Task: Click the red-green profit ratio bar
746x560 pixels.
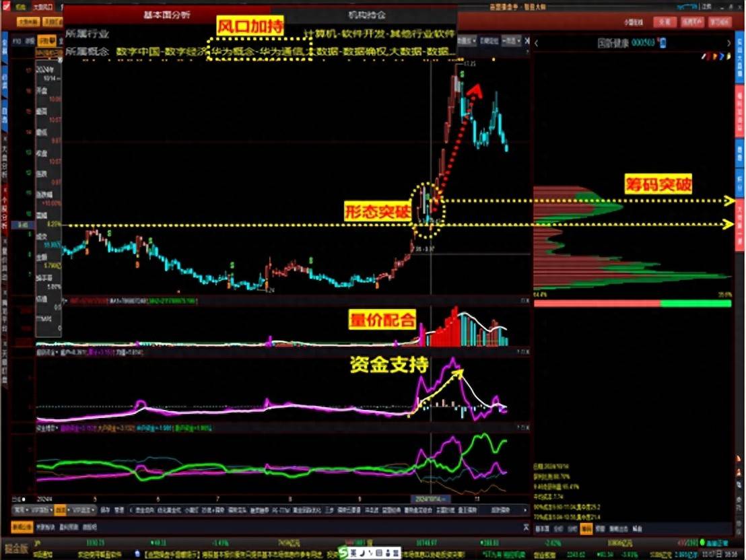Action: click(633, 304)
